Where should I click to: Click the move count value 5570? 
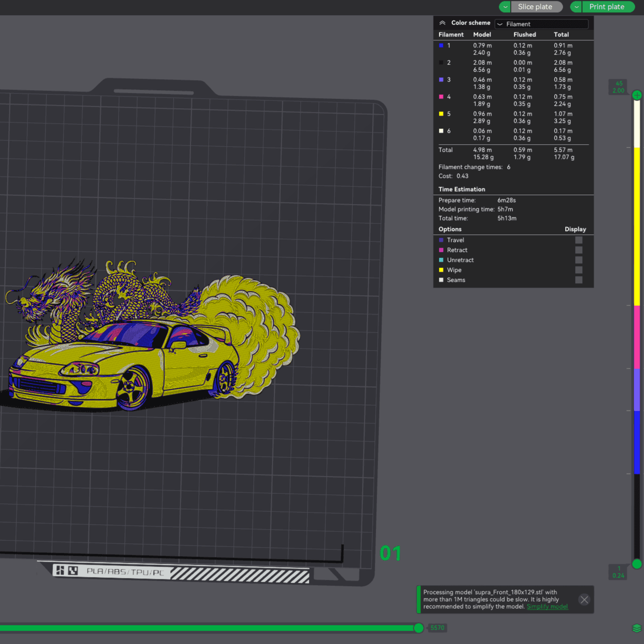437,628
